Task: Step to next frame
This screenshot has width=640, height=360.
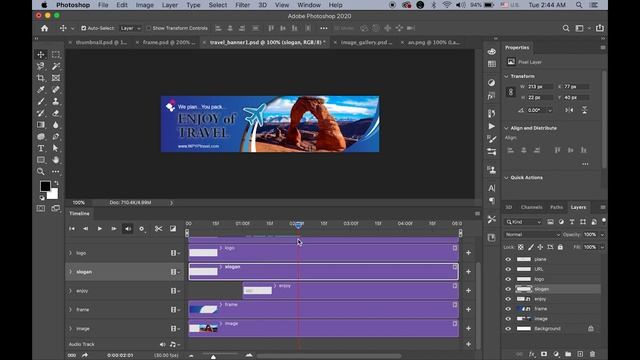Action: (114, 229)
